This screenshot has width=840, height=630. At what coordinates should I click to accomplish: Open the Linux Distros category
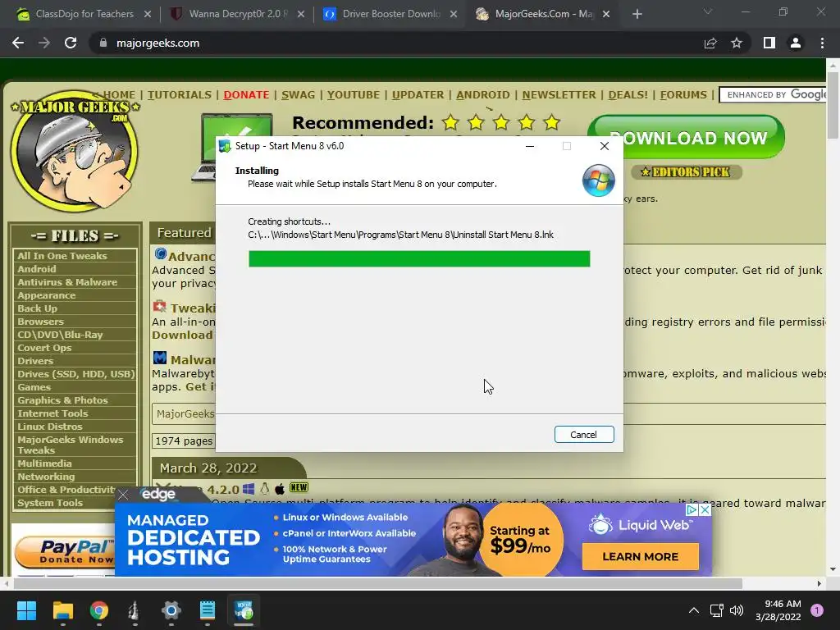click(x=50, y=427)
